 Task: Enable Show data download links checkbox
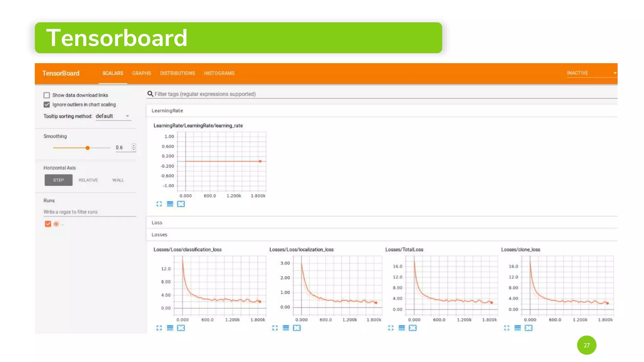(x=47, y=95)
